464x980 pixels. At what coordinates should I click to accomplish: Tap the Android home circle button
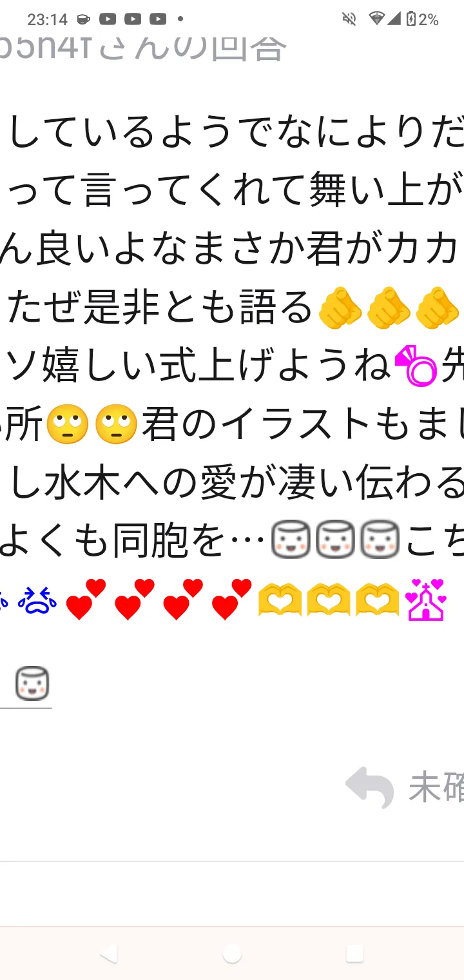point(232,954)
